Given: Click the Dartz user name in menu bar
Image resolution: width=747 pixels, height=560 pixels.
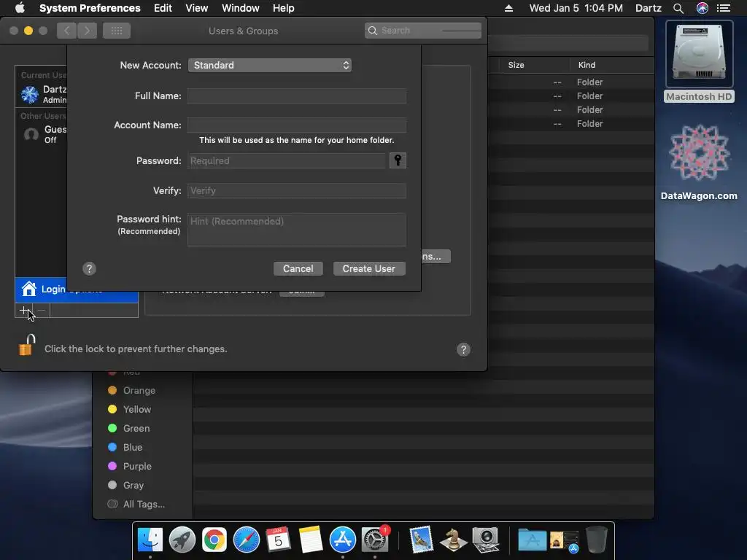Looking at the screenshot, I should tap(649, 8).
